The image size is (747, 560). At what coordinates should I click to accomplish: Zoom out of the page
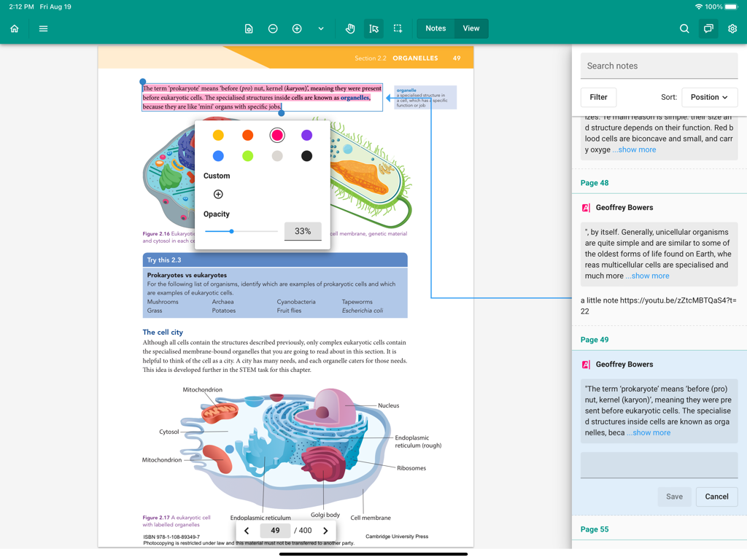coord(272,28)
